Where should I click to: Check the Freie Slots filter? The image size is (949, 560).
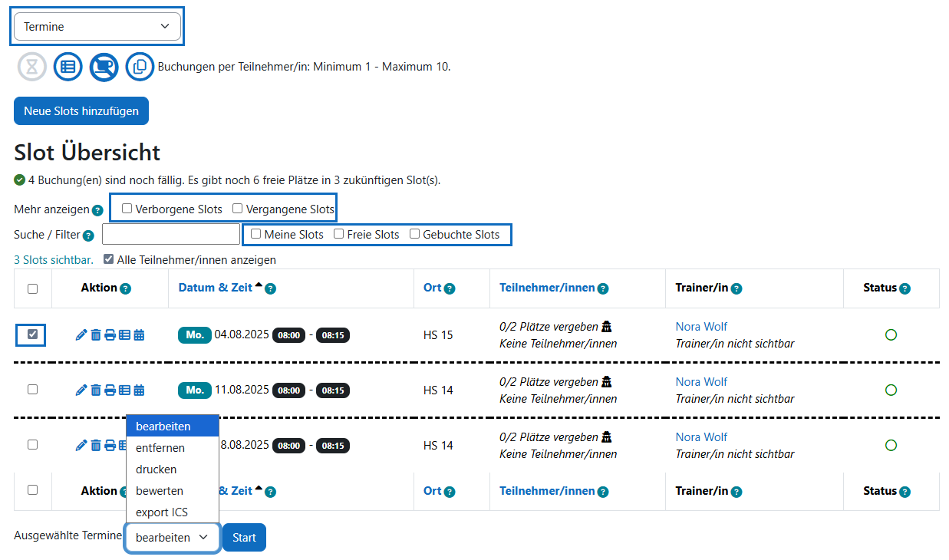click(x=338, y=234)
